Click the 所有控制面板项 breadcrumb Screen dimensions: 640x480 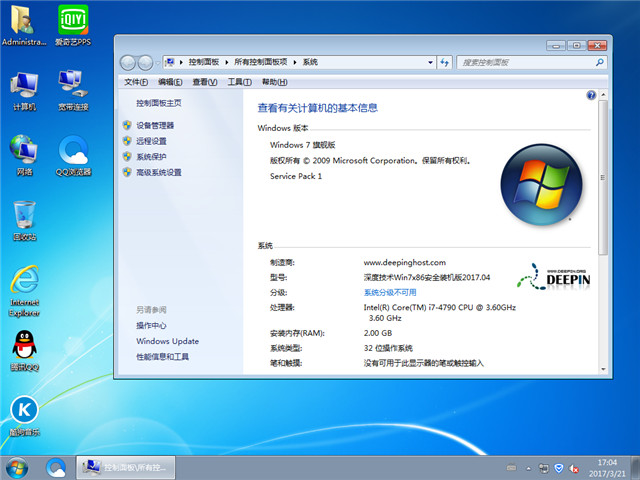click(x=260, y=62)
